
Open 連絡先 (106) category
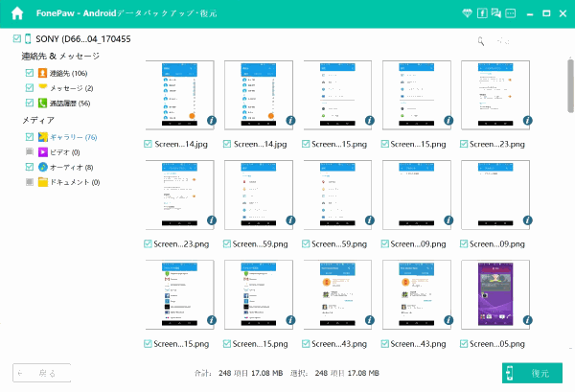69,73
